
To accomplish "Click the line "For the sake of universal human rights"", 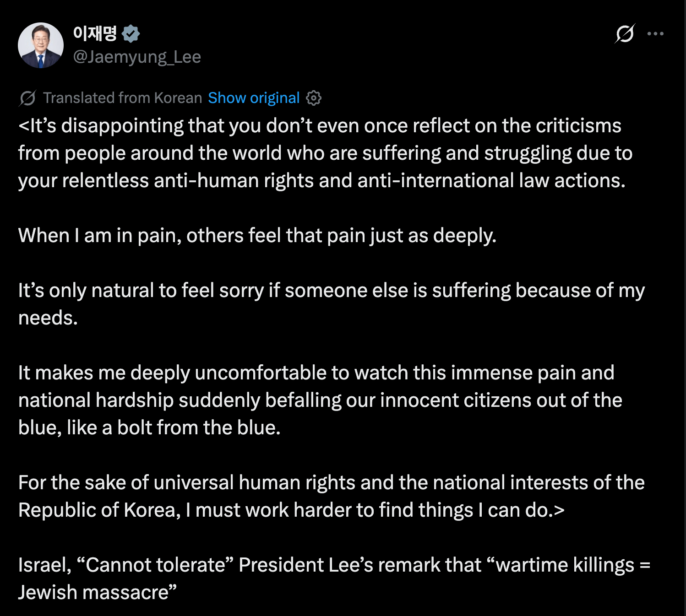I will [x=331, y=483].
